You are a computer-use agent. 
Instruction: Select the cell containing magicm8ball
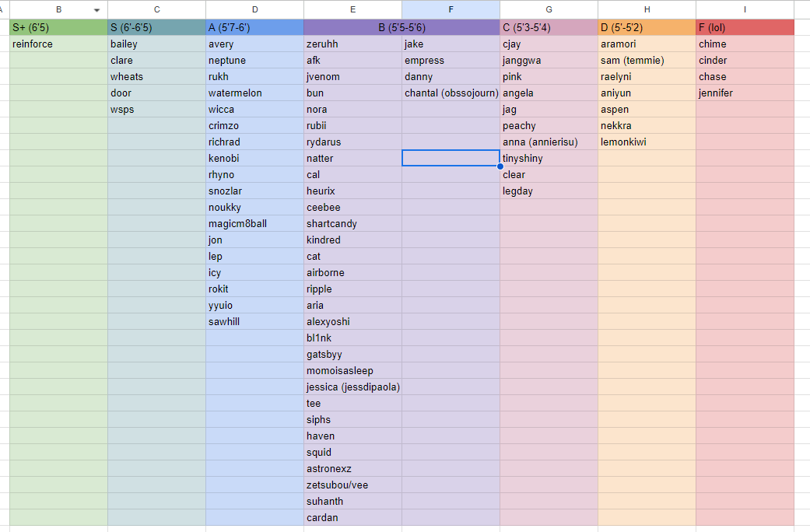[254, 224]
